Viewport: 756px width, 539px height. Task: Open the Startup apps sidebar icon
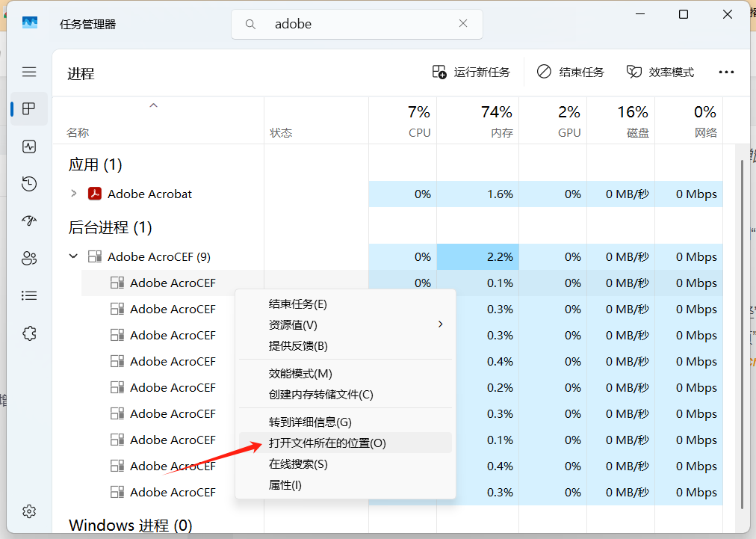[29, 221]
